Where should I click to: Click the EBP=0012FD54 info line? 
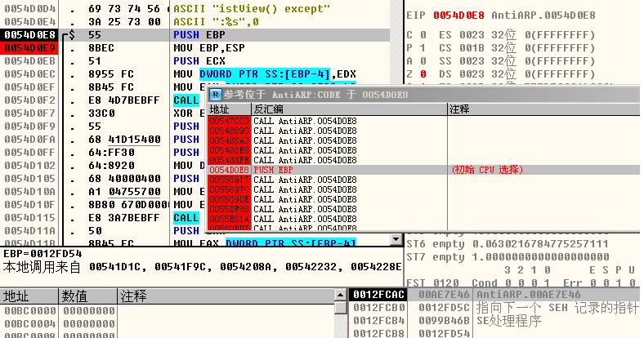coord(42,253)
